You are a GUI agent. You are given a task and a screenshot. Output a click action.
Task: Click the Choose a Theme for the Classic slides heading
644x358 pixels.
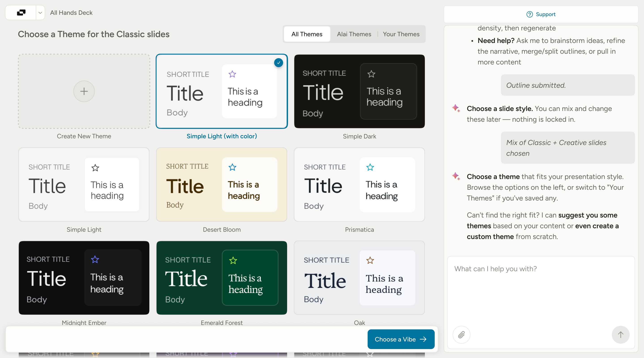[x=93, y=34]
